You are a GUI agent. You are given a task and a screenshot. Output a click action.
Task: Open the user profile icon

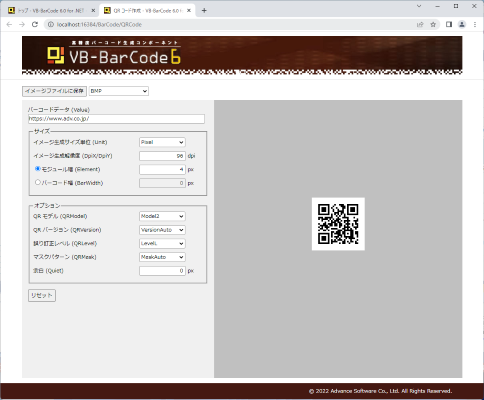pos(462,24)
